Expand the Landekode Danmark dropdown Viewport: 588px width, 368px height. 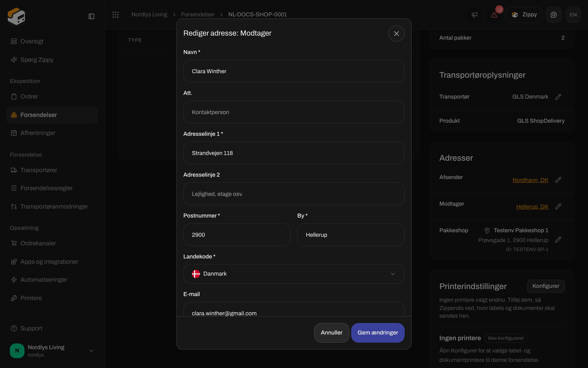(x=294, y=274)
